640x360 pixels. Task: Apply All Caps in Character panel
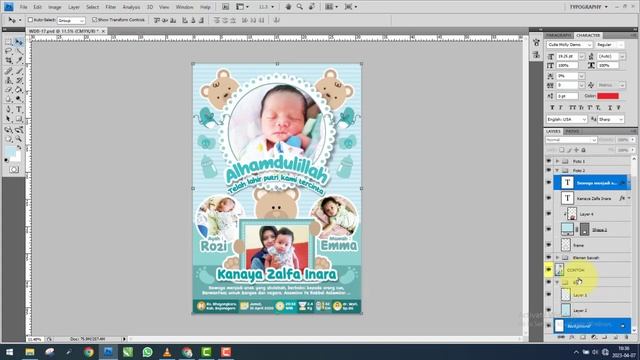coord(572,108)
